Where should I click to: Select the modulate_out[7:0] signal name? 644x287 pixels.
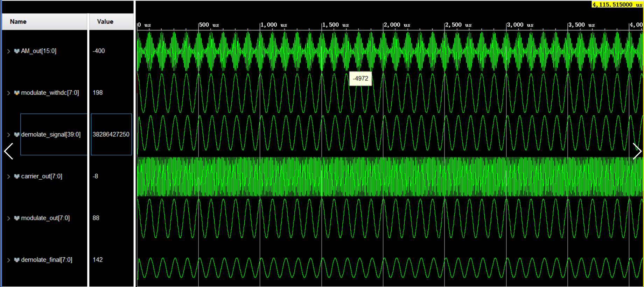(45, 218)
